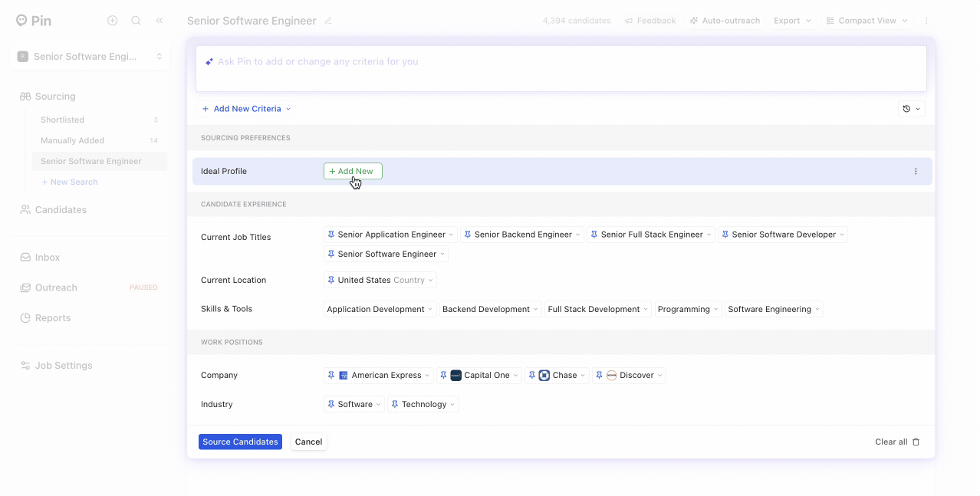Click the Source Candidates button

pos(240,442)
